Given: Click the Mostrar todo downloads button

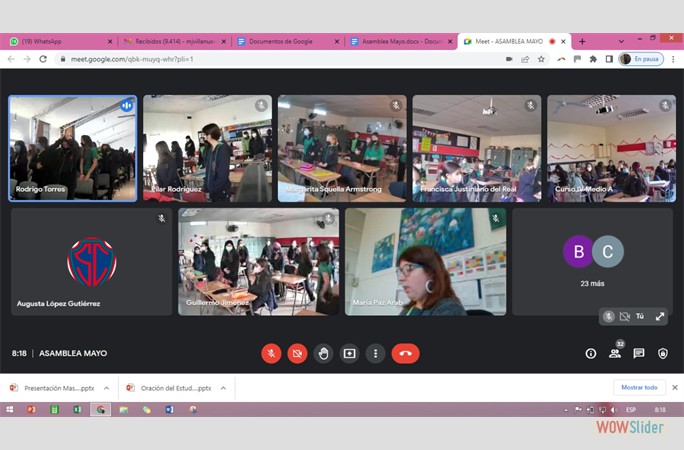Looking at the screenshot, I should [x=639, y=388].
